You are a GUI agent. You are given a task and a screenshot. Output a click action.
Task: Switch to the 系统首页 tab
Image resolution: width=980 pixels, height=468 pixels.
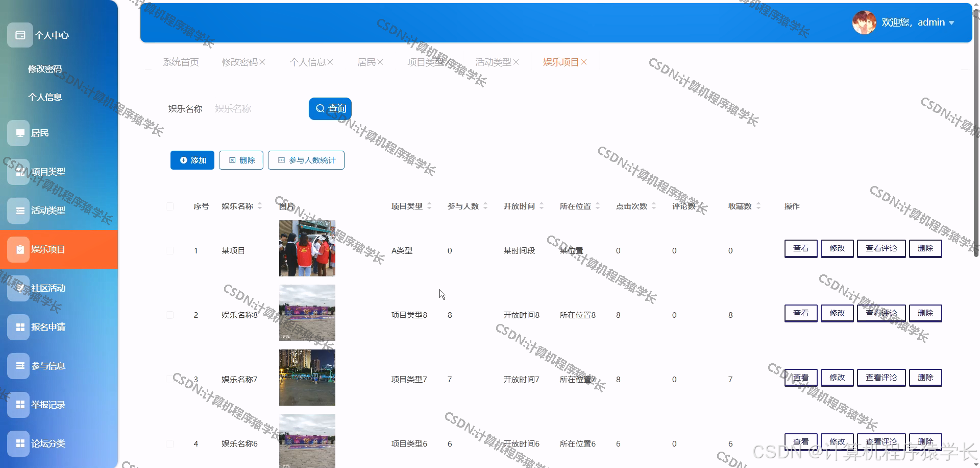point(181,62)
